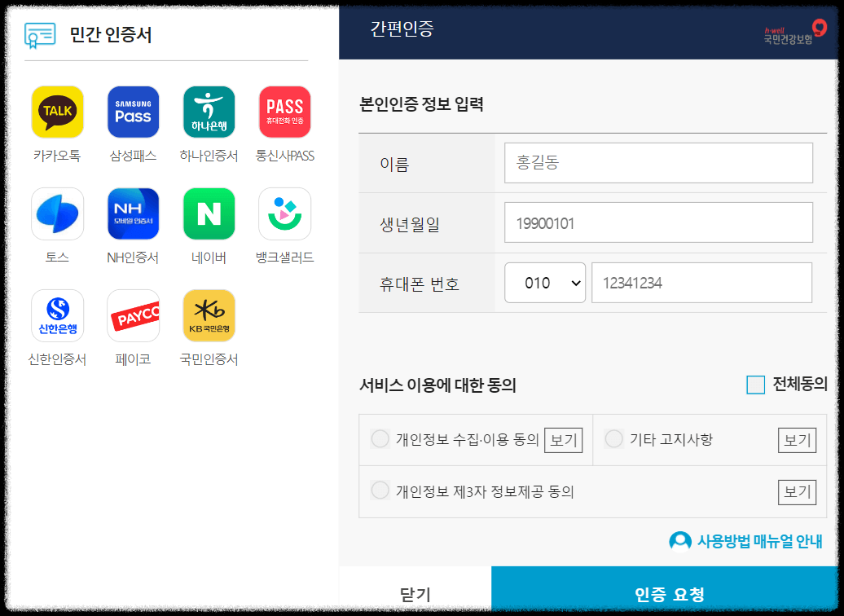Choose the PAYCO certificate icon
This screenshot has height=616, width=844.
133,315
